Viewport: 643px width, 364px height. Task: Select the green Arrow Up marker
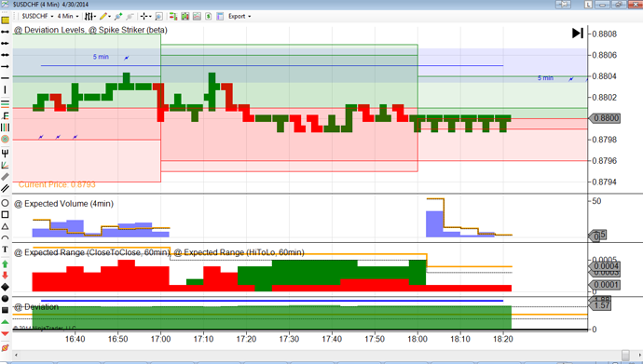(5, 264)
